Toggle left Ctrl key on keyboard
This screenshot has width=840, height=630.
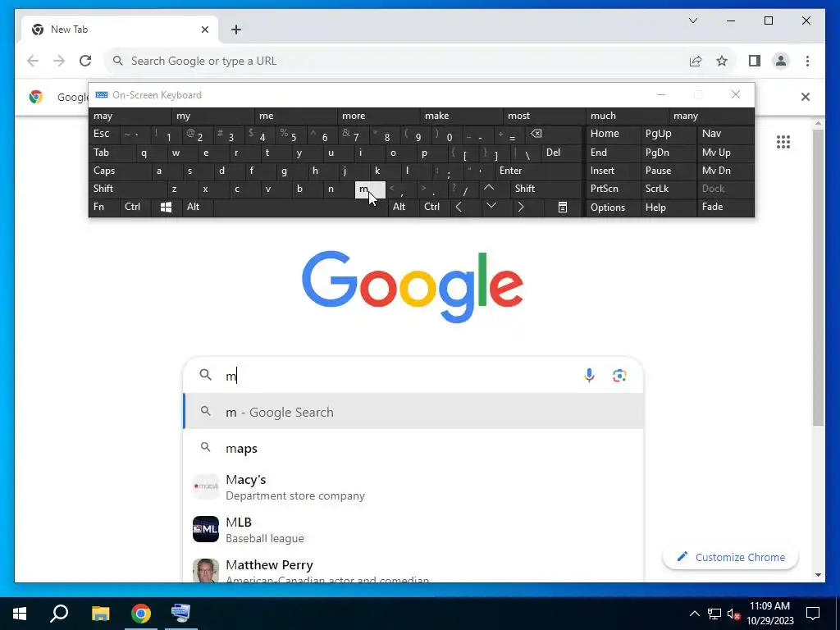(x=135, y=207)
